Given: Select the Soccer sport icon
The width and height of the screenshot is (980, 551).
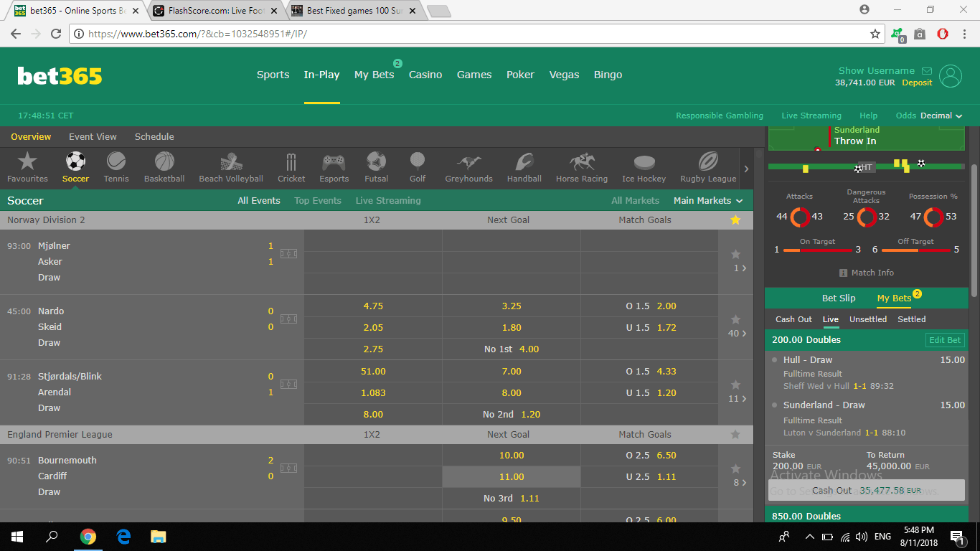Looking at the screenshot, I should 75,161.
